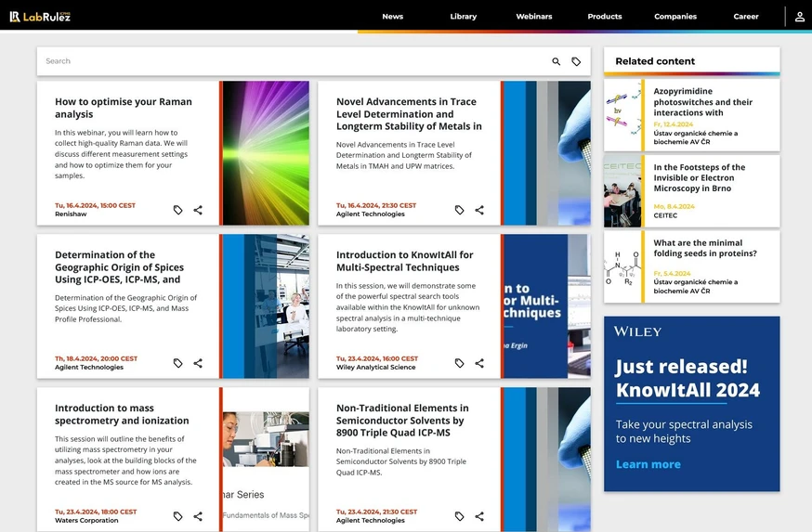Share the Raman analysis webinar
The image size is (812, 532).
[x=198, y=210]
